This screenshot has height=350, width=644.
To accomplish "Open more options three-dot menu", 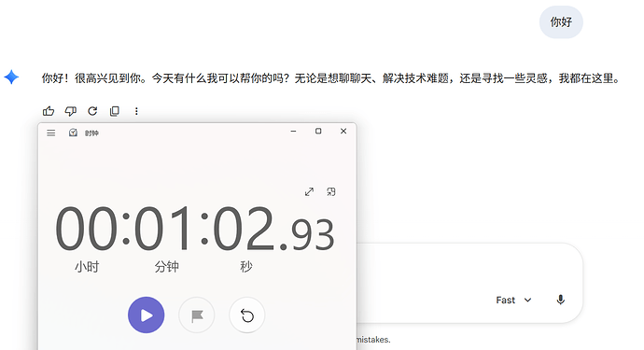I will click(x=136, y=111).
